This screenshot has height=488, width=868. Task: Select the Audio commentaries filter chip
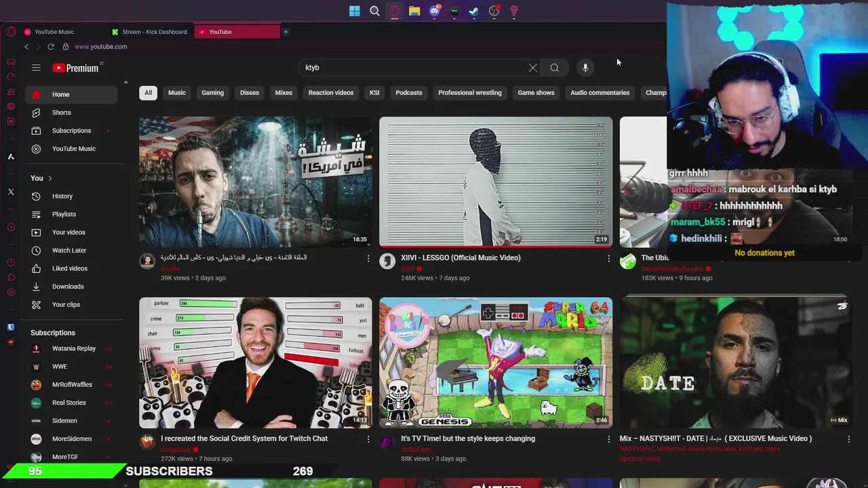click(600, 93)
